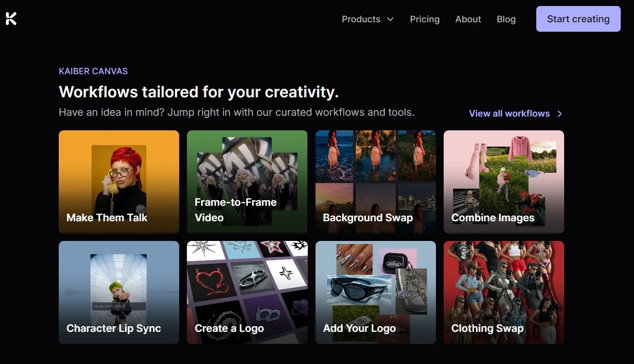The width and height of the screenshot is (634, 364).
Task: Open the Pricing page
Action: 425,19
